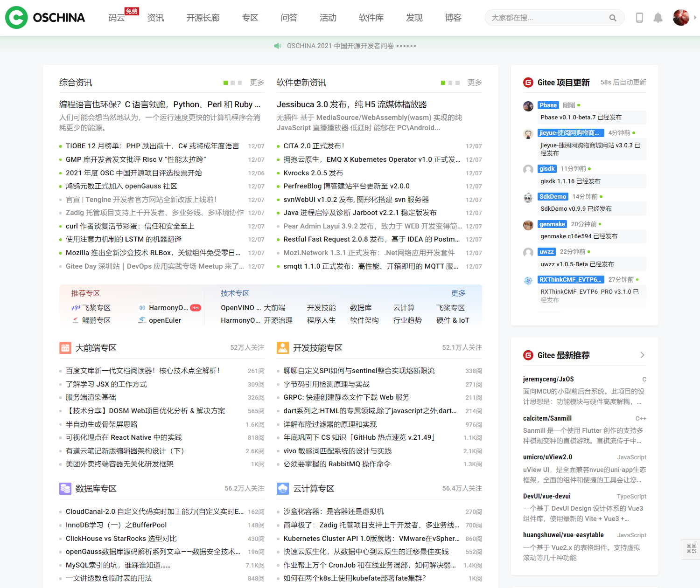Click 更多 in 技术专区 bar
The image size is (700, 588).
pyautogui.click(x=458, y=293)
